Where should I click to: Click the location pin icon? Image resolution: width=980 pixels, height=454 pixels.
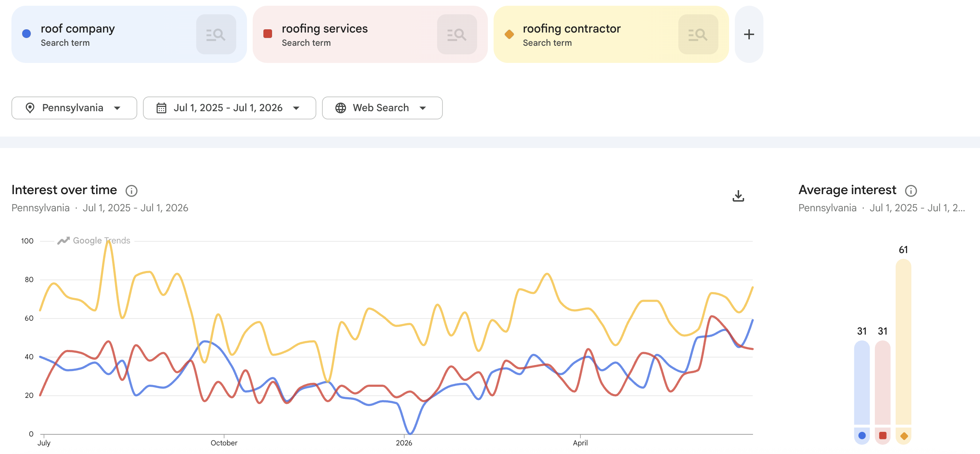30,108
